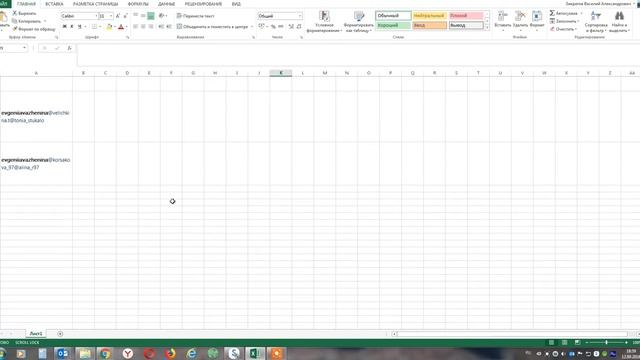Apply the yellow fill color
640x360 pixels.
coord(109,27)
